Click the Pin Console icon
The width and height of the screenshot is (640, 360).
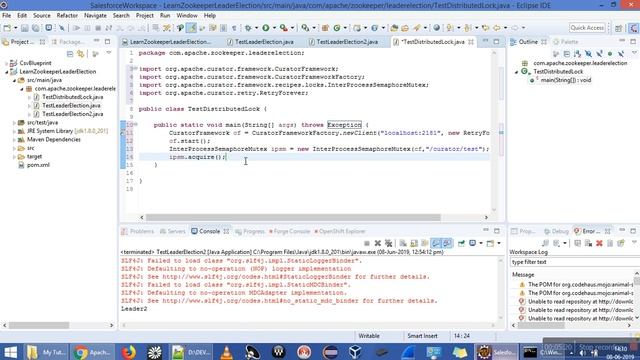pyautogui.click(x=461, y=243)
